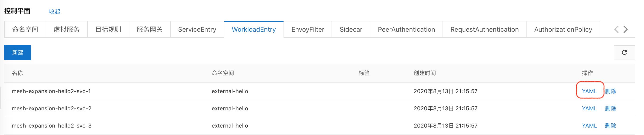Open YAML for mesh-expansion-hello2-svc-3
The image size is (644, 135).
pyautogui.click(x=589, y=125)
